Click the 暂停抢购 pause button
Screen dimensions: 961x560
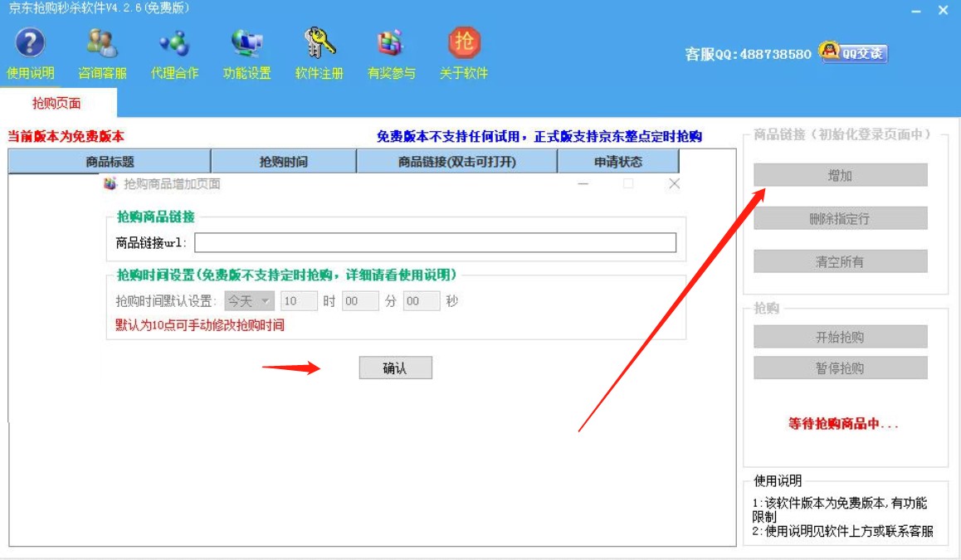coord(841,368)
